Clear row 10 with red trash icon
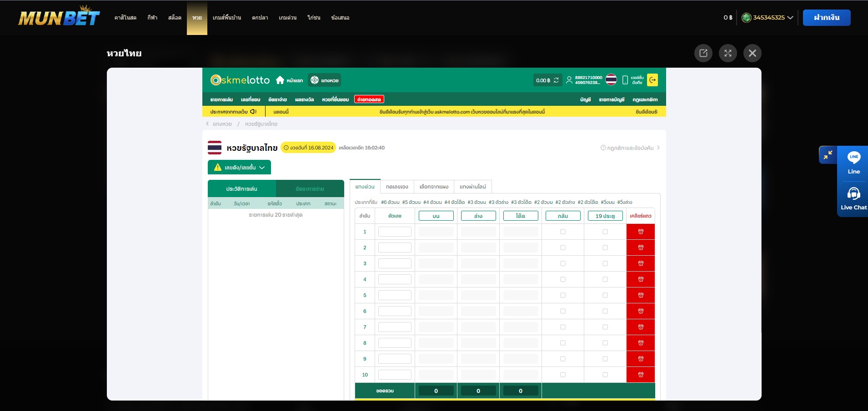This screenshot has width=868, height=411. [641, 375]
